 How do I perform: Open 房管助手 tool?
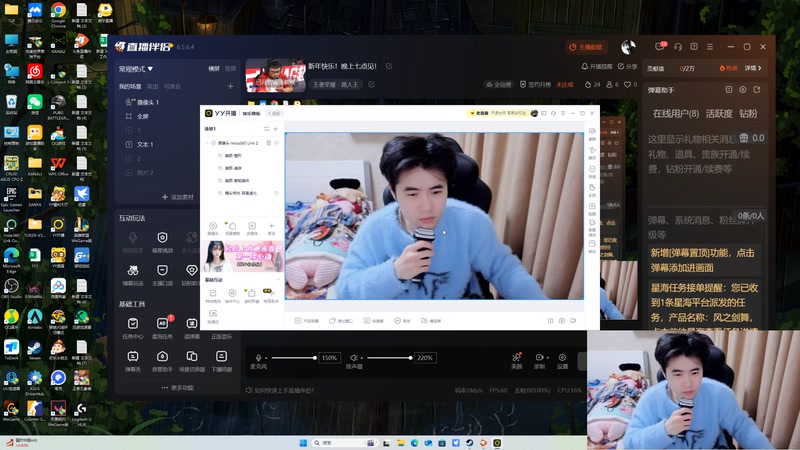[x=162, y=361]
